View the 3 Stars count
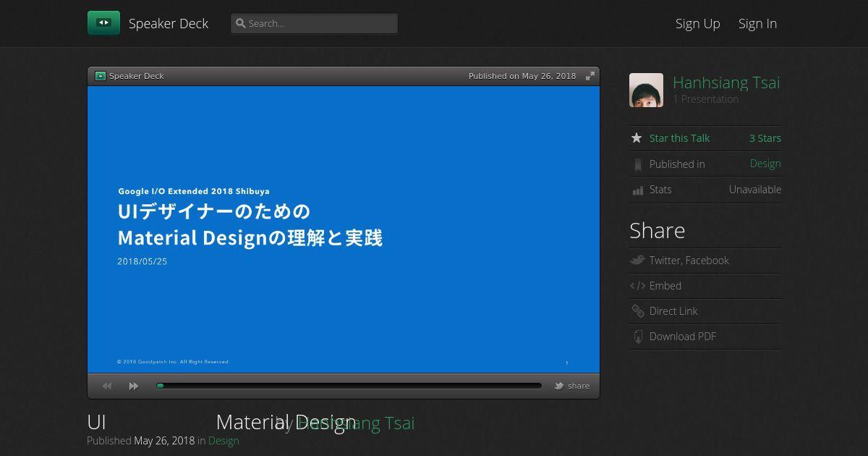This screenshot has width=868, height=456. [765, 138]
